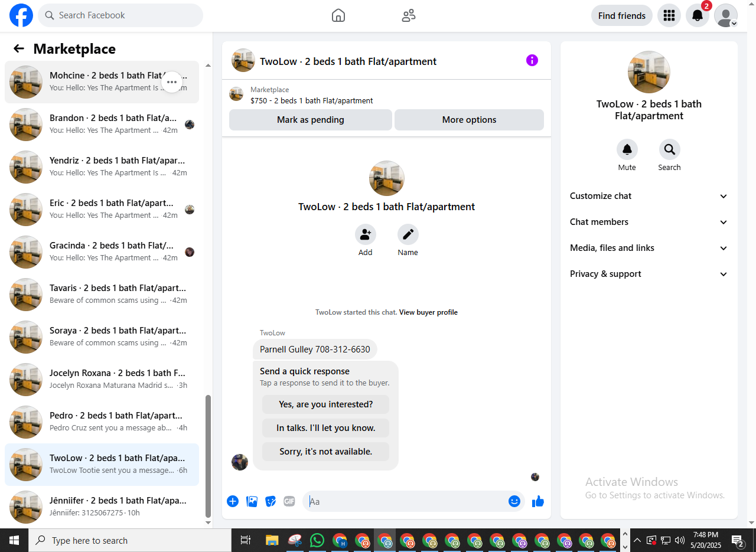
Task: Choose a sticker icon in composer
Action: pyautogui.click(x=271, y=501)
